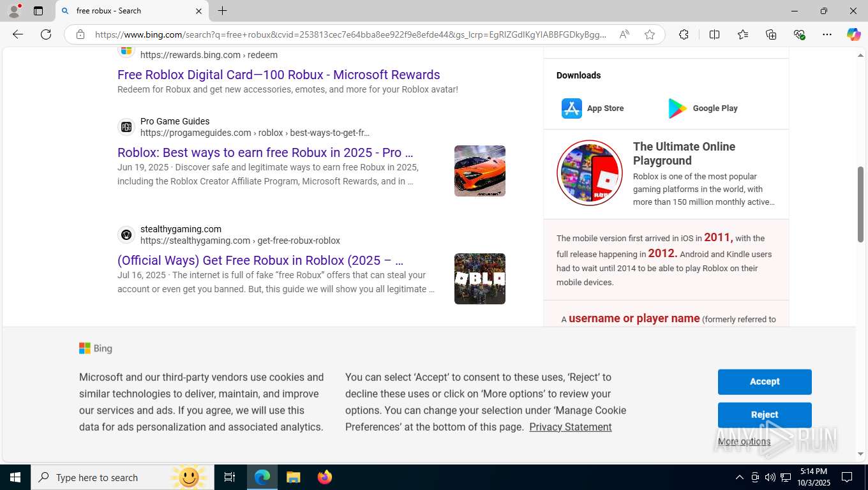This screenshot has width=868, height=490.
Task: Click the Bing logo in the cookie banner
Action: pyautogui.click(x=96, y=348)
